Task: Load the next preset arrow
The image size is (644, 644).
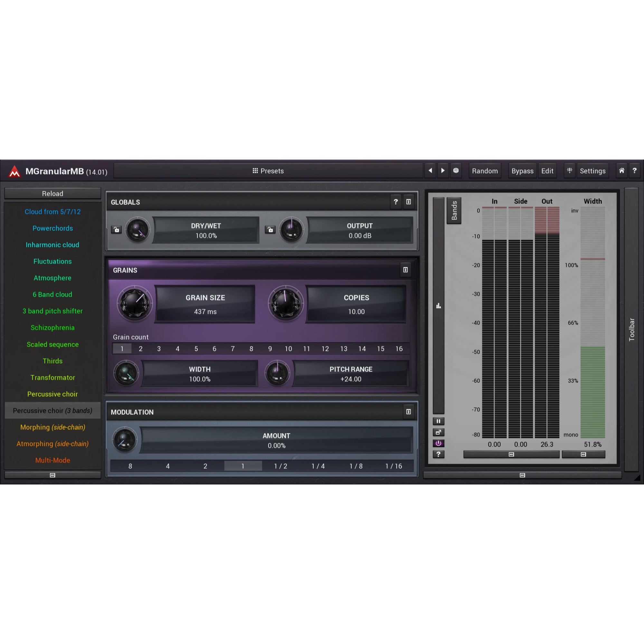Action: (443, 171)
